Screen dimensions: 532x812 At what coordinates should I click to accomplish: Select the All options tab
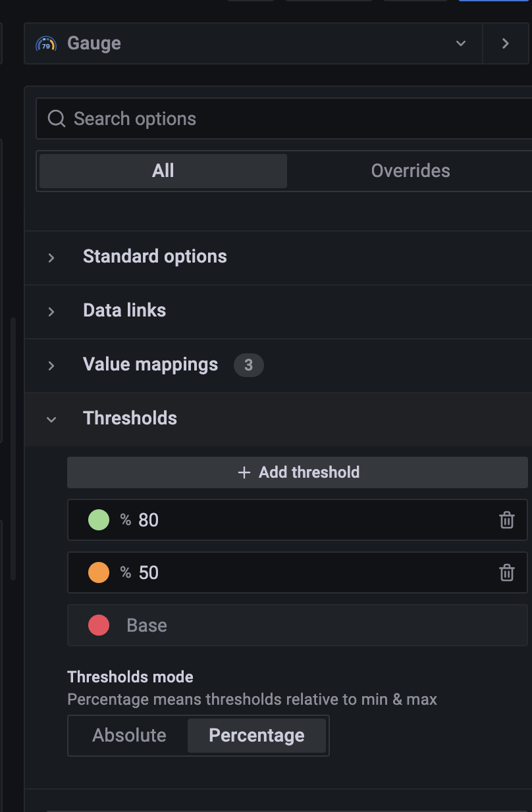163,170
